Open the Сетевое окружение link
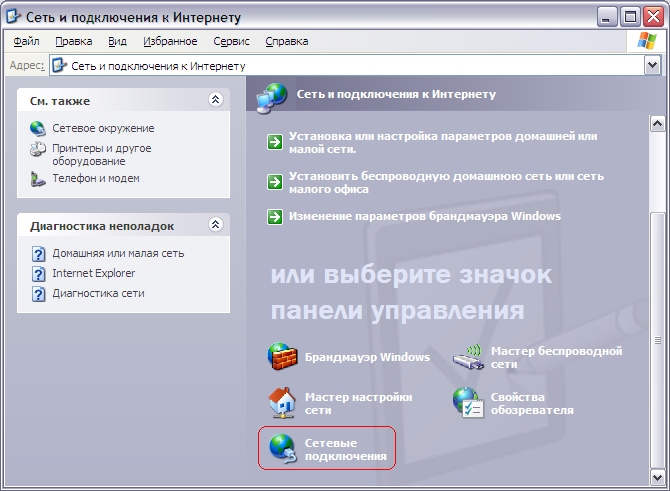The image size is (670, 491). [x=103, y=128]
